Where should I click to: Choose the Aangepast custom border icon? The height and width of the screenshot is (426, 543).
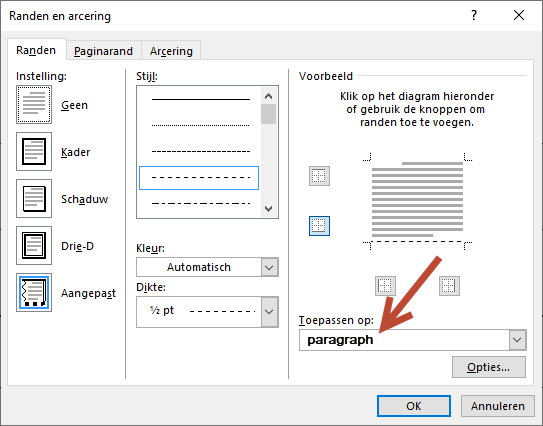34,293
